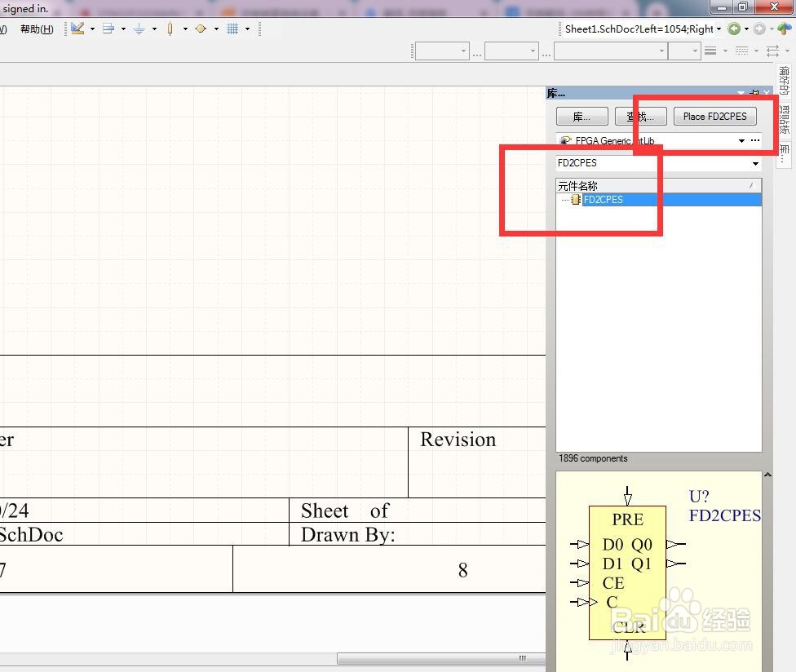Click the 查找... search button
This screenshot has height=672, width=796.
point(641,117)
